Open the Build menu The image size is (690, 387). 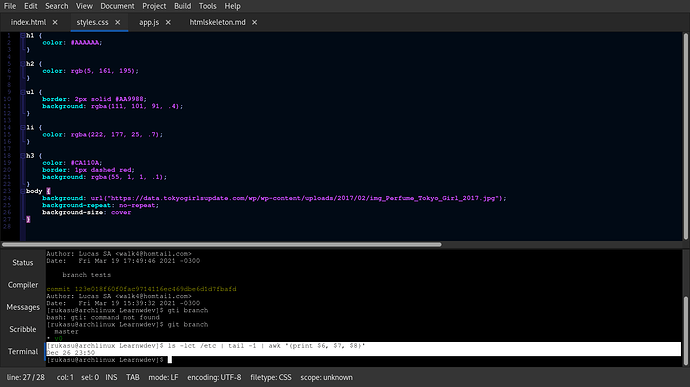(182, 6)
